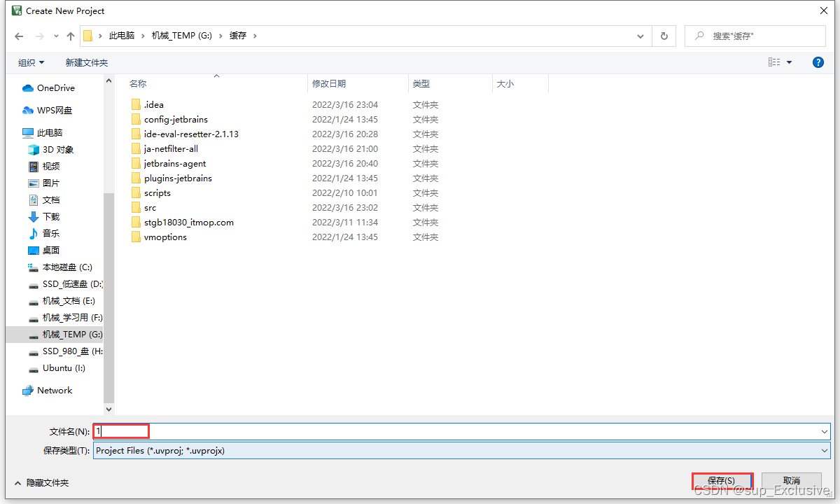Screen dimensions: 840x504
Task: Select the src folder icon
Action: pyautogui.click(x=136, y=207)
